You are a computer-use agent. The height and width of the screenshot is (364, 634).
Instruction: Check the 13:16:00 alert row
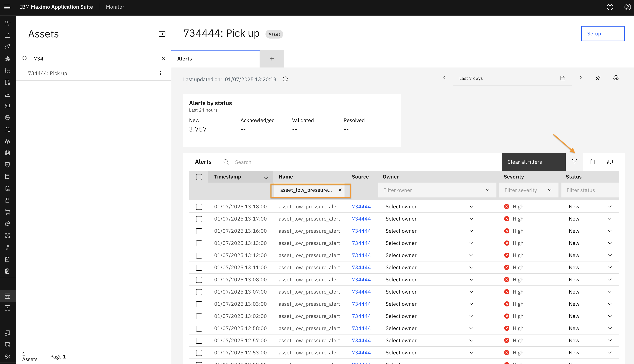pyautogui.click(x=199, y=231)
